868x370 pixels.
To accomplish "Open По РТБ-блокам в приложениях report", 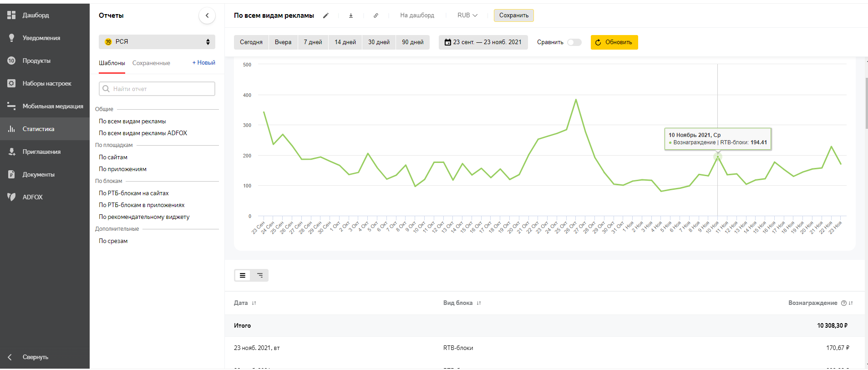I will click(x=142, y=205).
